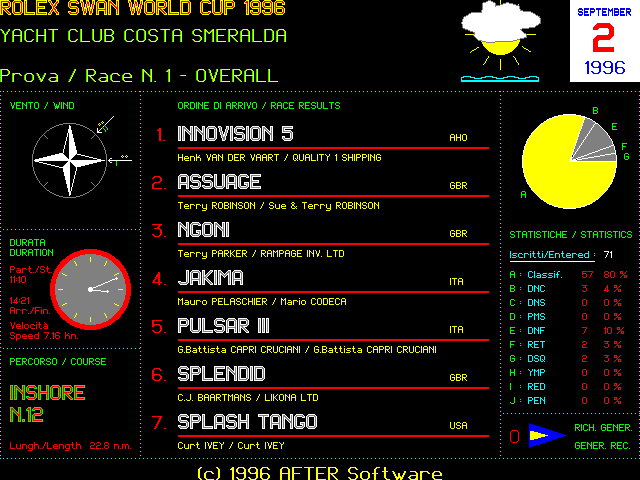Screen dimensions: 640x480
Task: Select boat name SPLENDID
Action: pos(221,374)
